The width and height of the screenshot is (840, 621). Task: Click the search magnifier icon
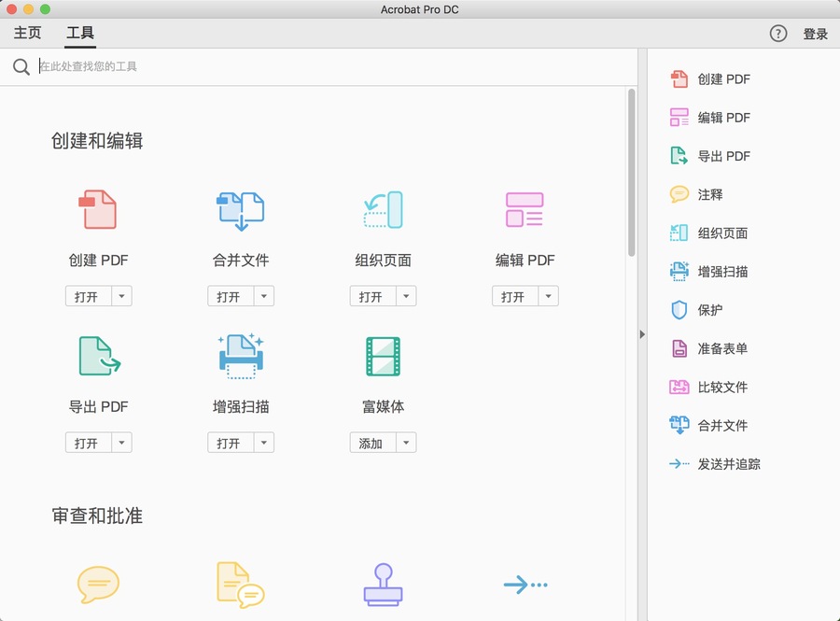(21, 67)
